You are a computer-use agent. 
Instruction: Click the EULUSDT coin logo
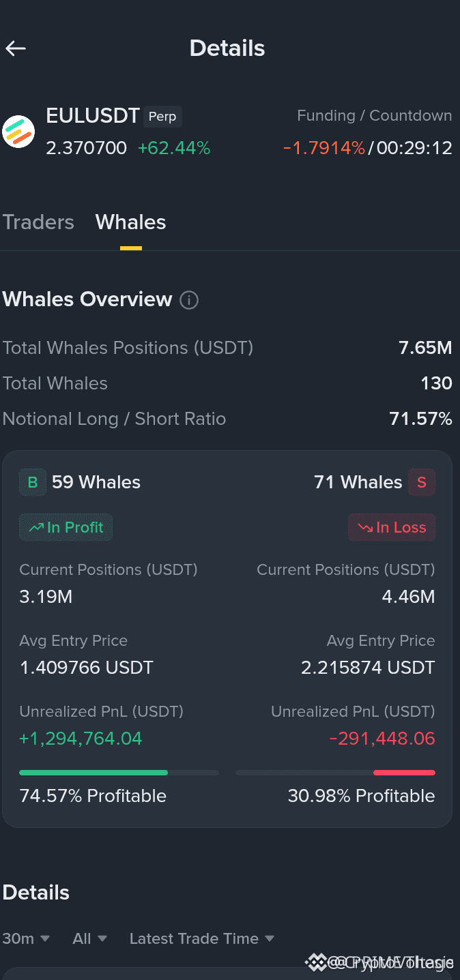[x=18, y=132]
